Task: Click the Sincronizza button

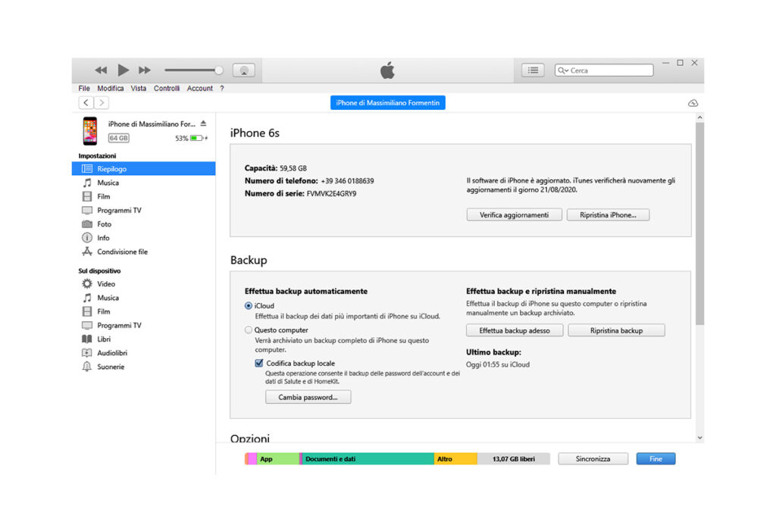Action: (593, 458)
